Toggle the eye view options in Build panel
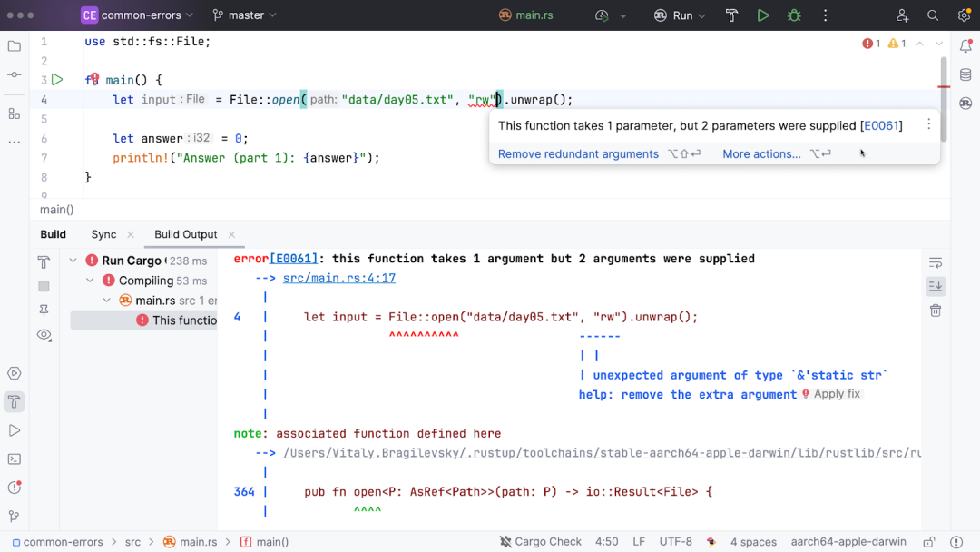Viewport: 980px width, 552px height. (44, 335)
